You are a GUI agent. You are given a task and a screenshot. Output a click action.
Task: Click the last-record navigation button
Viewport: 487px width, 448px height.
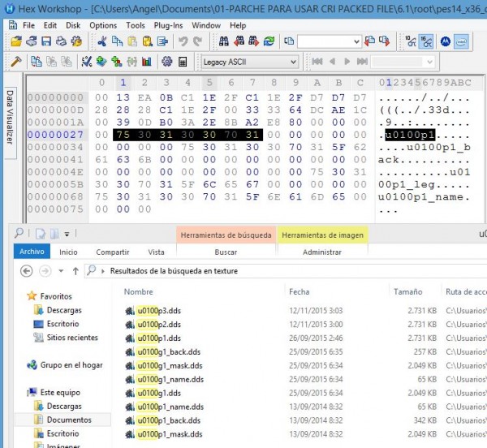tap(362, 62)
